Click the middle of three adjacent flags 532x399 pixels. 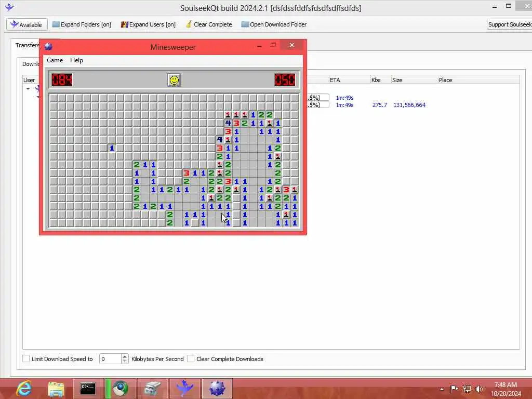[x=236, y=115]
